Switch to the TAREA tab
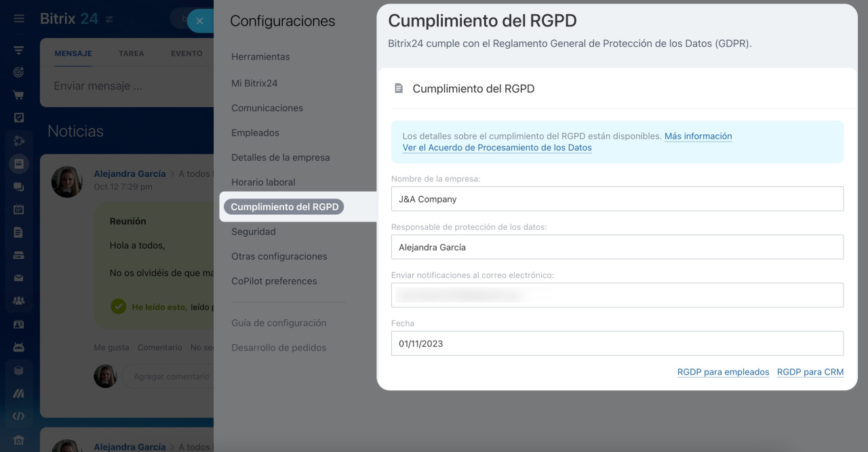This screenshot has width=868, height=452. [130, 53]
